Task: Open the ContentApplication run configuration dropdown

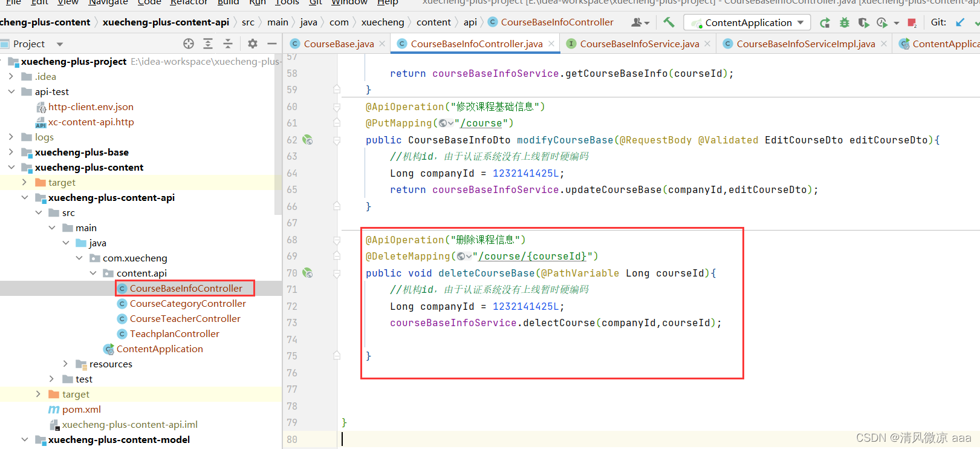Action: tap(747, 22)
